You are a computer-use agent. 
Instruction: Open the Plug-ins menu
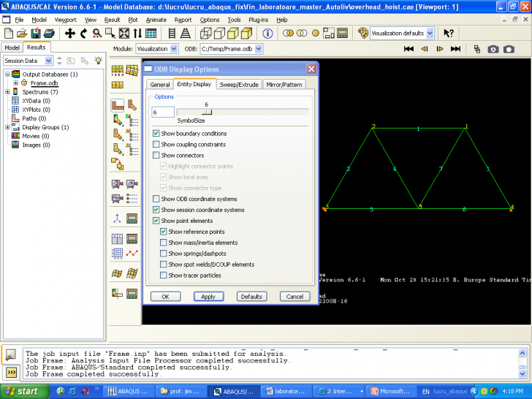click(259, 20)
